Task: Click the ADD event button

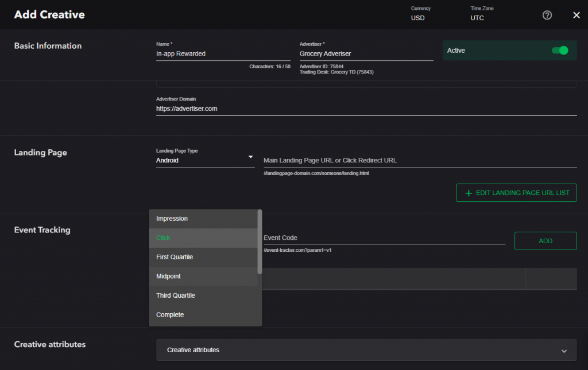Action: tap(545, 241)
